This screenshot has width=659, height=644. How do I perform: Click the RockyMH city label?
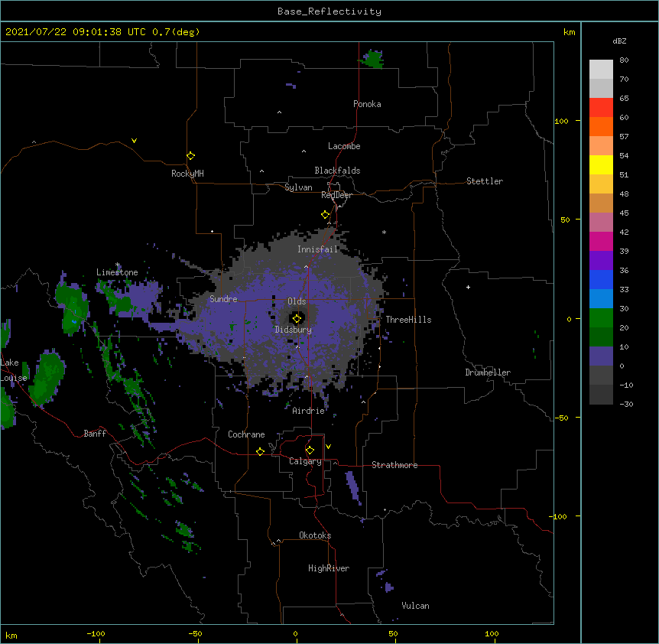click(x=187, y=174)
